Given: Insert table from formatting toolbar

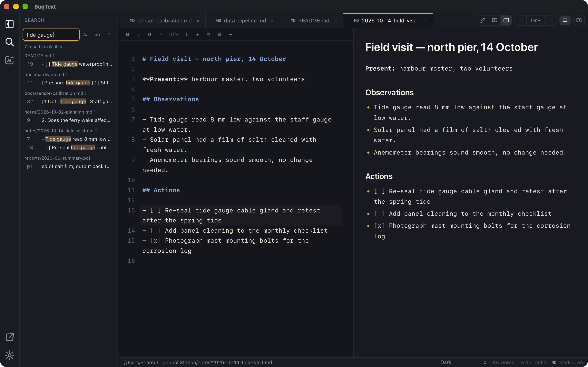Looking at the screenshot, I should click(x=219, y=34).
